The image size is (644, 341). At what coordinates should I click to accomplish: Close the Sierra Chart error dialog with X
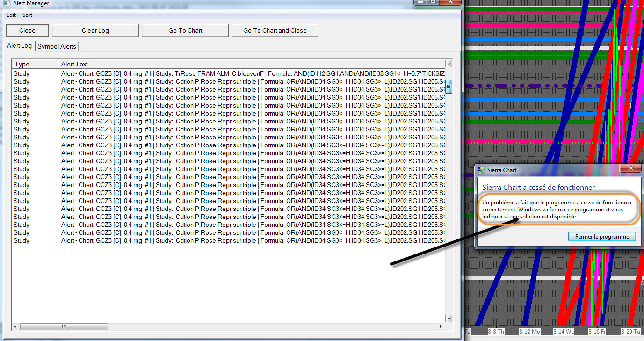(631, 168)
